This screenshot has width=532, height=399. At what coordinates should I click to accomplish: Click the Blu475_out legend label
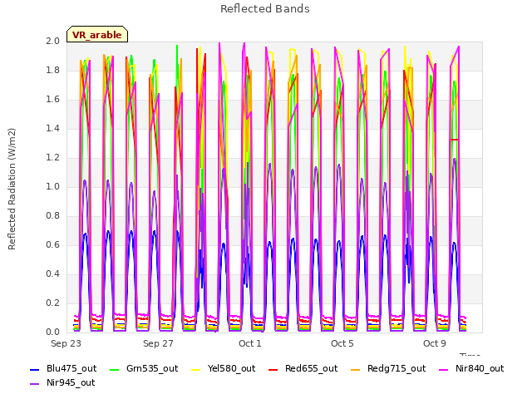(x=71, y=369)
